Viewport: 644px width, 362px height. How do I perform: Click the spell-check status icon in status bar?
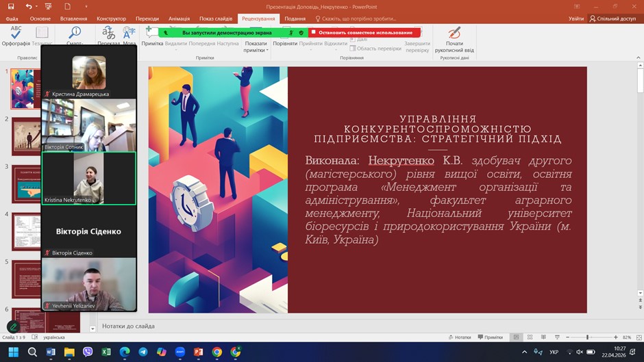pyautogui.click(x=35, y=337)
